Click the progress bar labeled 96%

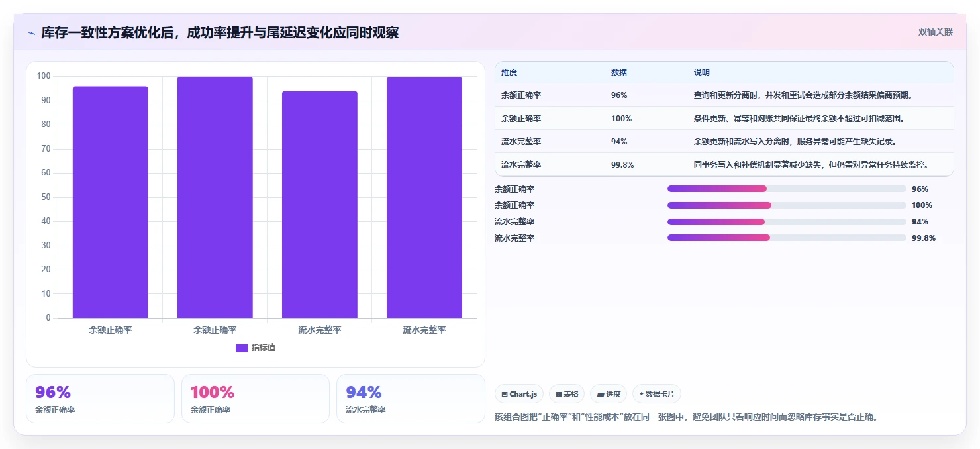[787, 189]
